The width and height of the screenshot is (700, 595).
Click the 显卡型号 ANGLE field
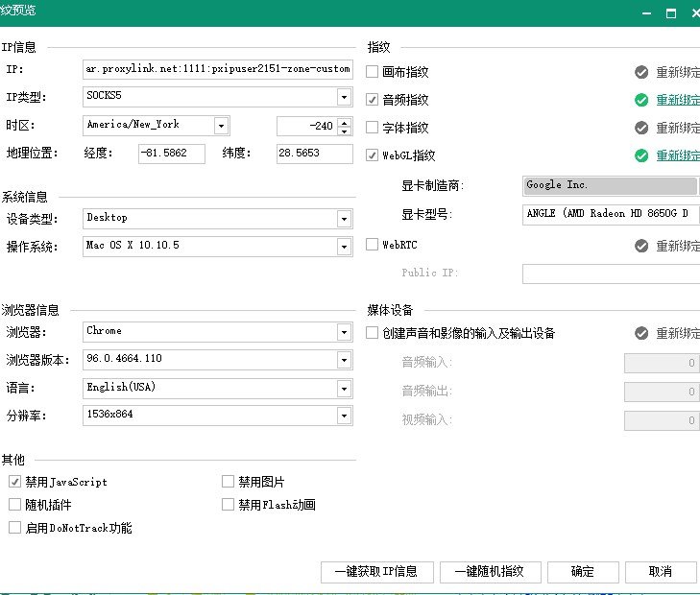click(x=611, y=214)
